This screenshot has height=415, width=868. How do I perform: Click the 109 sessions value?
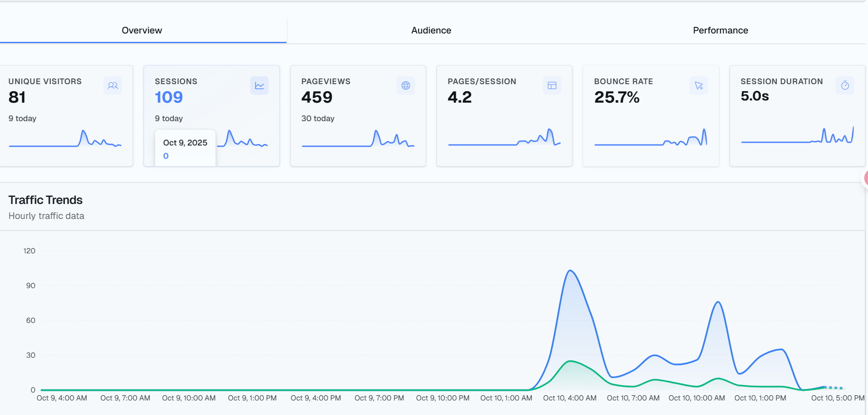point(169,97)
